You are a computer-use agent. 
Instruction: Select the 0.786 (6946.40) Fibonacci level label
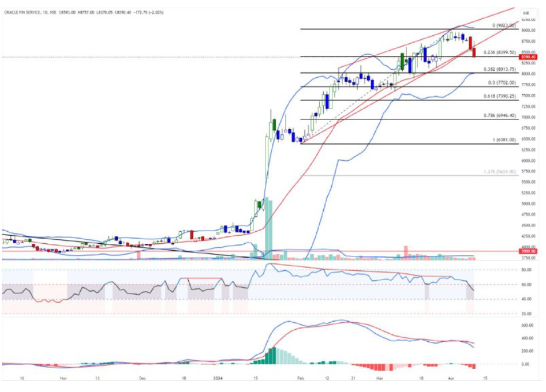[x=499, y=116]
